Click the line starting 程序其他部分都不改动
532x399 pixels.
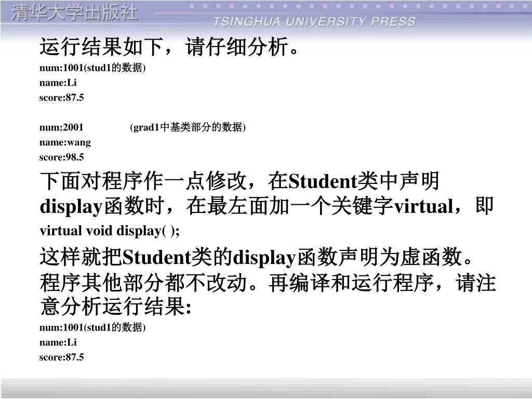[x=268, y=283]
